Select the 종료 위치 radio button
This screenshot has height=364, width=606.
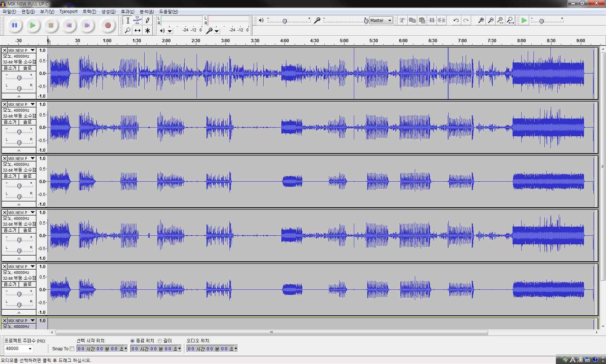(x=132, y=341)
